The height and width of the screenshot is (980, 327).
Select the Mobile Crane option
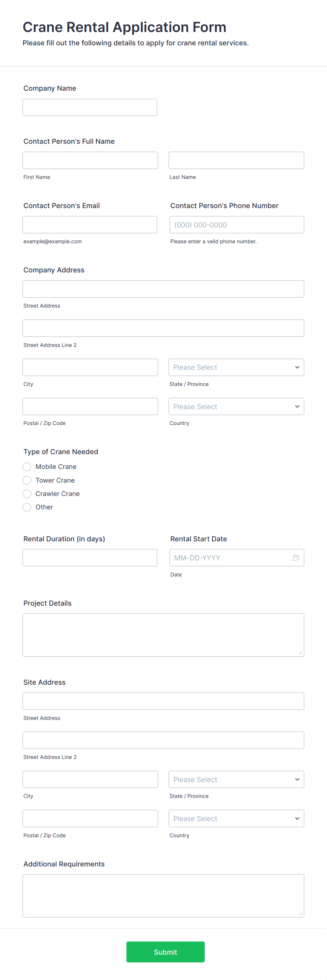(27, 466)
